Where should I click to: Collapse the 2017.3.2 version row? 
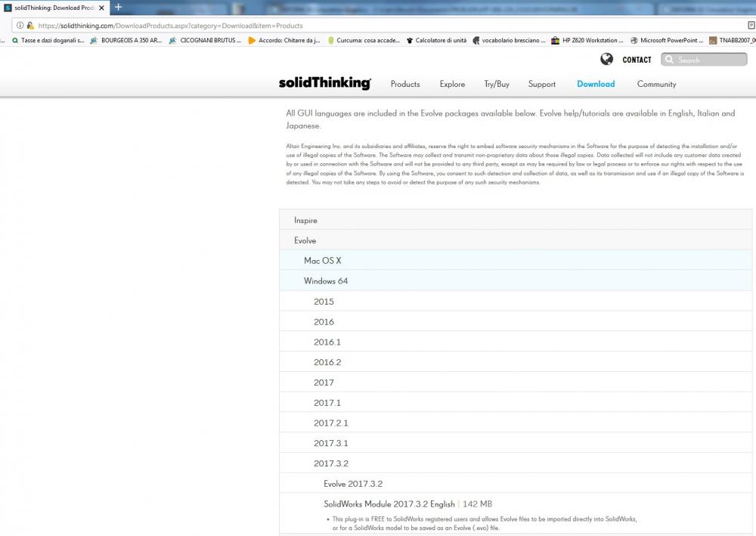click(x=516, y=463)
